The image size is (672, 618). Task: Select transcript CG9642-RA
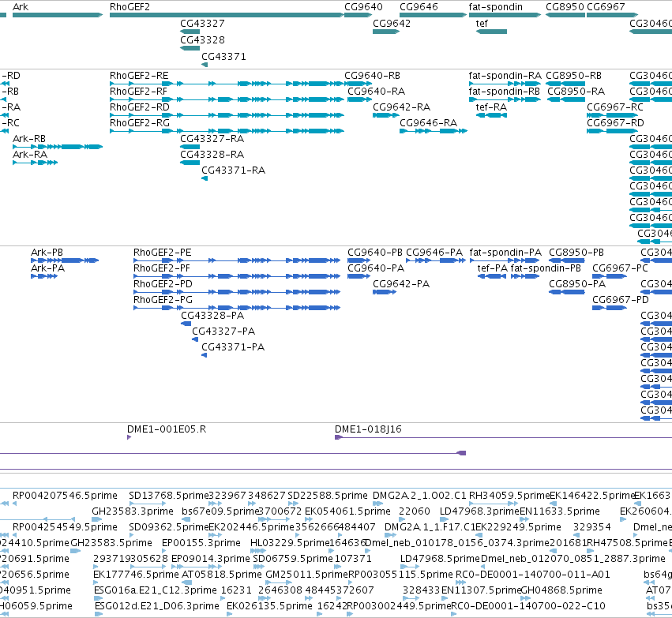tap(386, 115)
